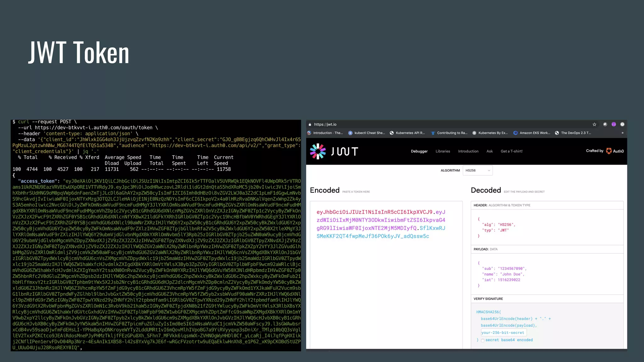Open the Introduction nav item on jwt.io
644x362 pixels.
(468, 151)
